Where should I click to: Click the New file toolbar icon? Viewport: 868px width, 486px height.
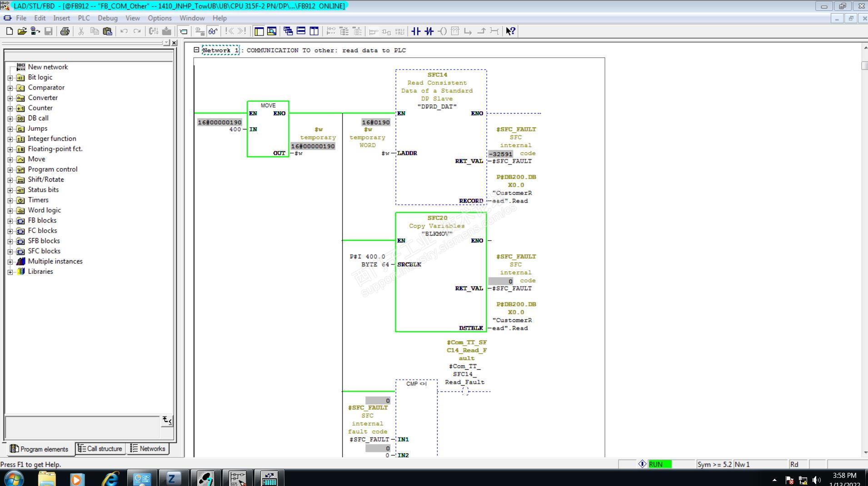10,31
